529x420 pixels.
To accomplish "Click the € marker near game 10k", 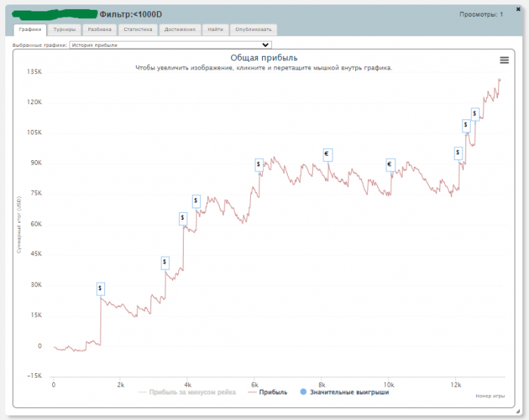I will coord(391,165).
